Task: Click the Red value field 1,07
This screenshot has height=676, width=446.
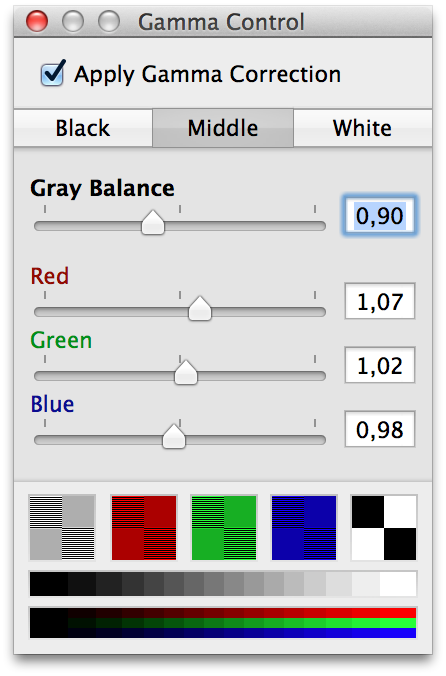Action: pos(380,301)
